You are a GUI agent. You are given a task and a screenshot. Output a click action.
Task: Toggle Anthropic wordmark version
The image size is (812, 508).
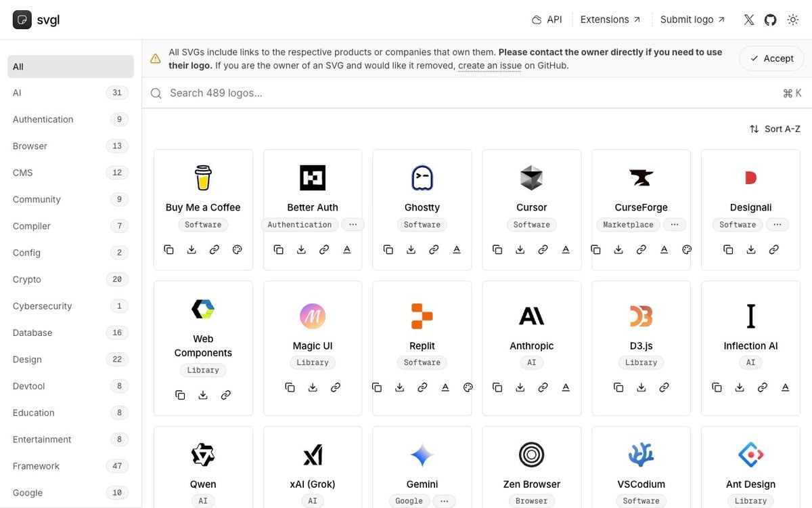point(566,387)
